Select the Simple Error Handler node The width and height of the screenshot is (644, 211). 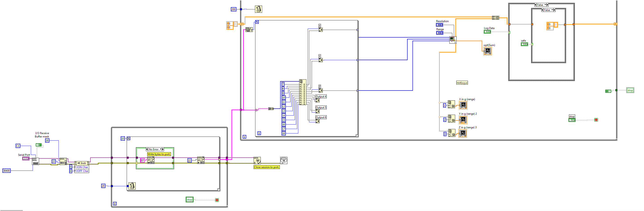[x=284, y=160]
